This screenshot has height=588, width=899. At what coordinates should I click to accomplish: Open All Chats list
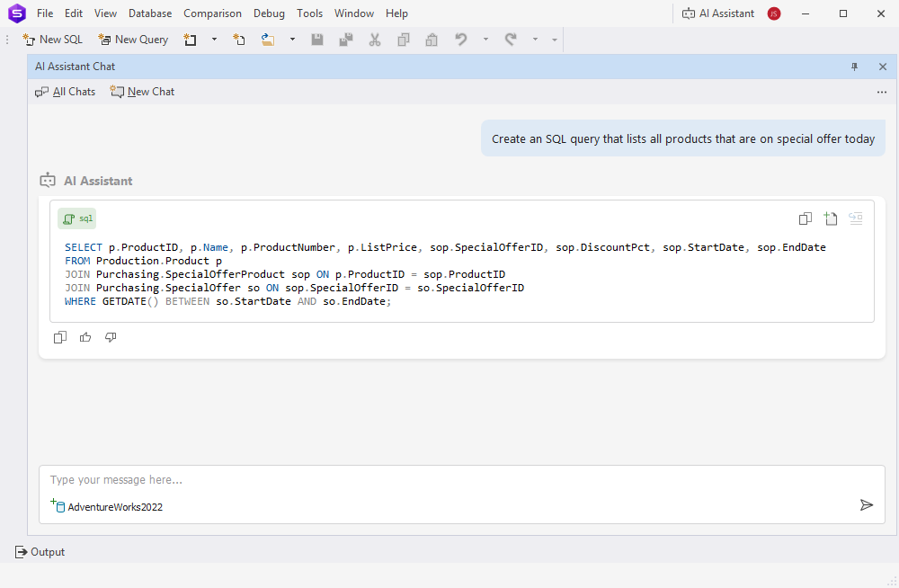coord(66,92)
